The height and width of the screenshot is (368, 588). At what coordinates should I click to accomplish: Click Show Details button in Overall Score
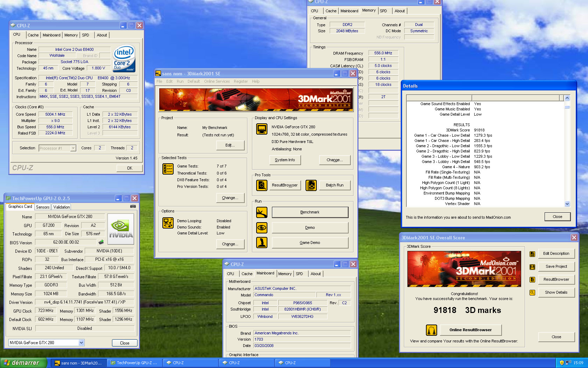[x=556, y=293]
